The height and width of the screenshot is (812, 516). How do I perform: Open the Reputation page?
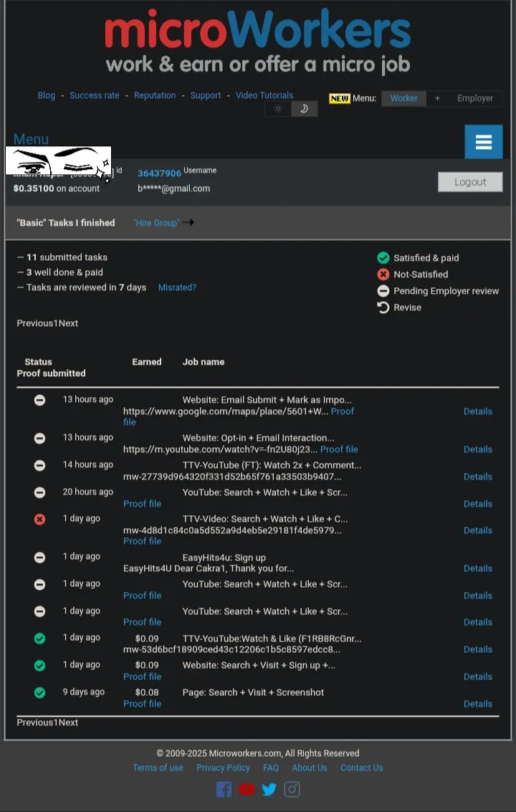coord(155,95)
